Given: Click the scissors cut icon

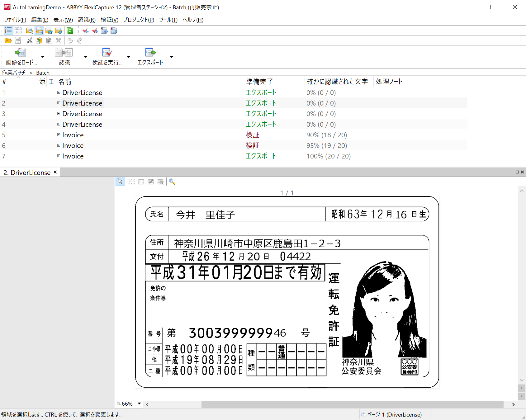Looking at the screenshot, I should (x=30, y=40).
